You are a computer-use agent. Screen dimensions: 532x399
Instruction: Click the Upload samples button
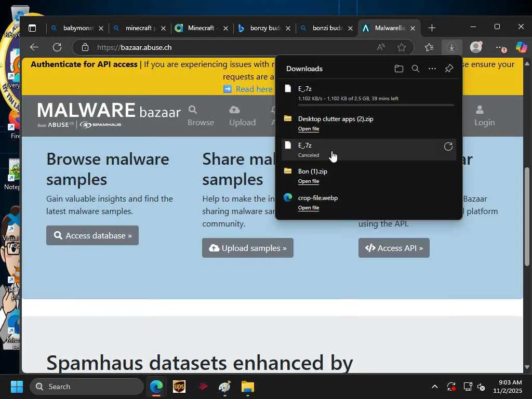tap(248, 248)
